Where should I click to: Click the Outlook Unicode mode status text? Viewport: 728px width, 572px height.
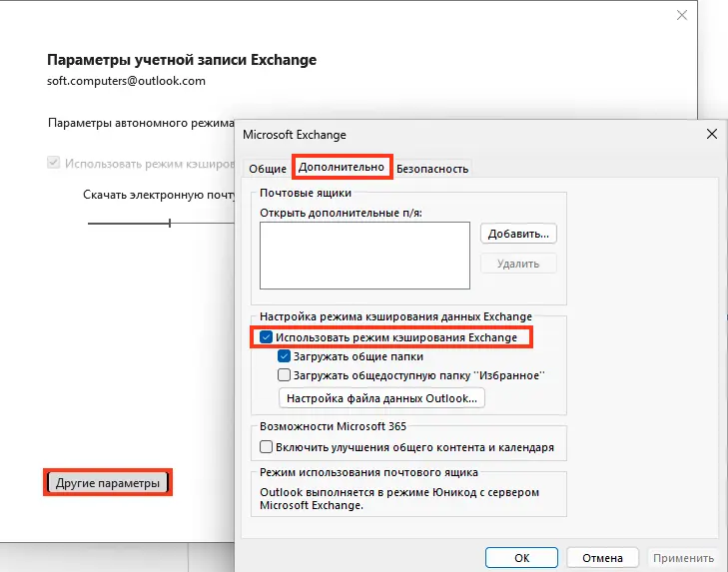click(399, 499)
